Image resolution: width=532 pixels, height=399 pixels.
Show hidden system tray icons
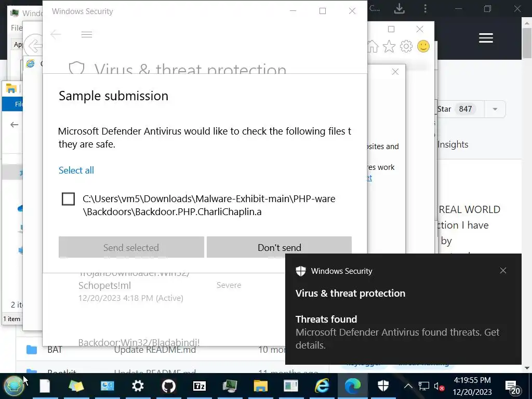point(408,386)
